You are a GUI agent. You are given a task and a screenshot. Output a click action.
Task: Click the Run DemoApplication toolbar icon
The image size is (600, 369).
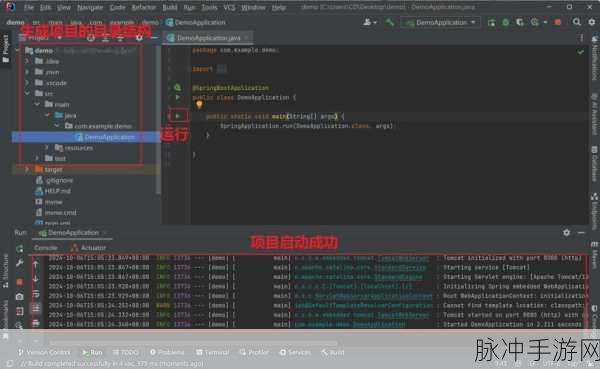point(491,23)
